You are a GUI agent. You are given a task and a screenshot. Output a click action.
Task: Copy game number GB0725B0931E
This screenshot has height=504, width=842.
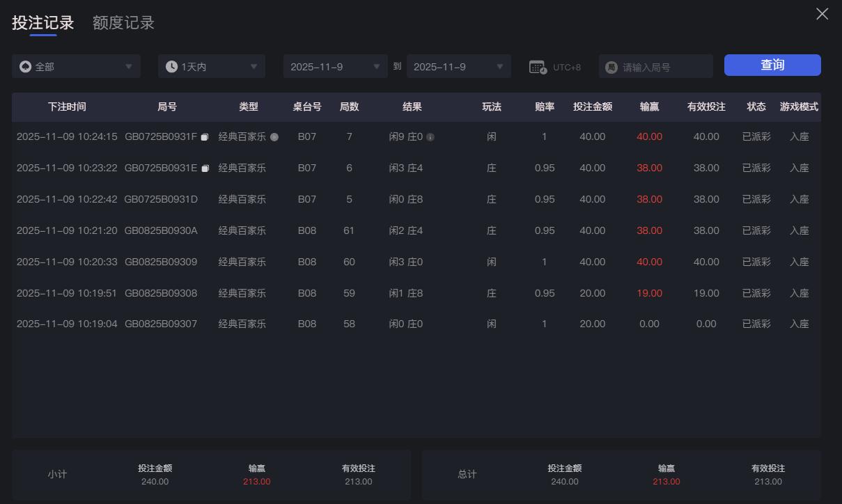tap(204, 168)
